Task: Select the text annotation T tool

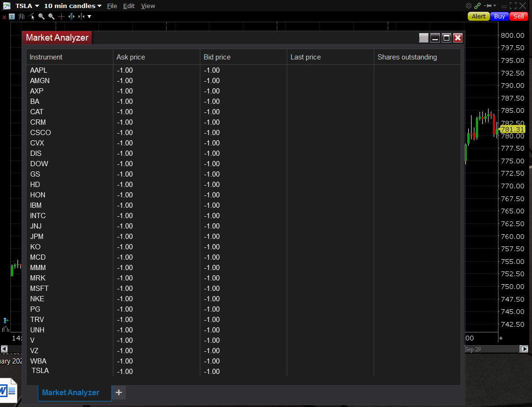Action: [12, 16]
